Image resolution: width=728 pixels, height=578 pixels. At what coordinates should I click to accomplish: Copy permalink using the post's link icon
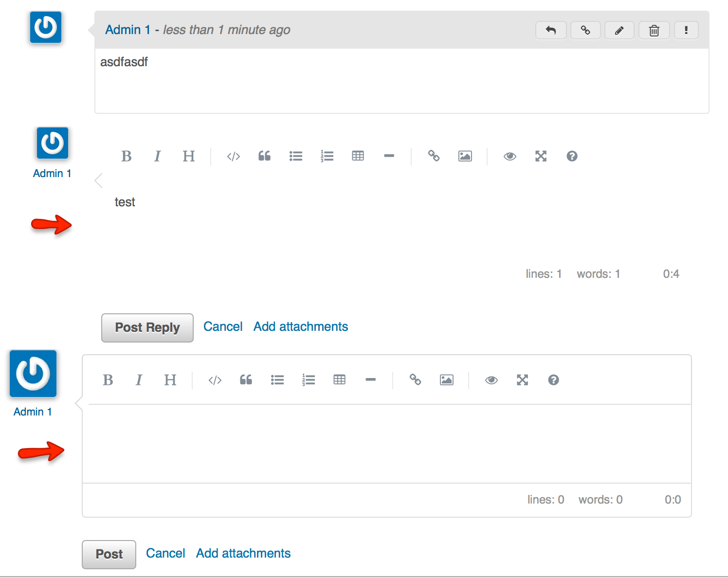point(585,30)
